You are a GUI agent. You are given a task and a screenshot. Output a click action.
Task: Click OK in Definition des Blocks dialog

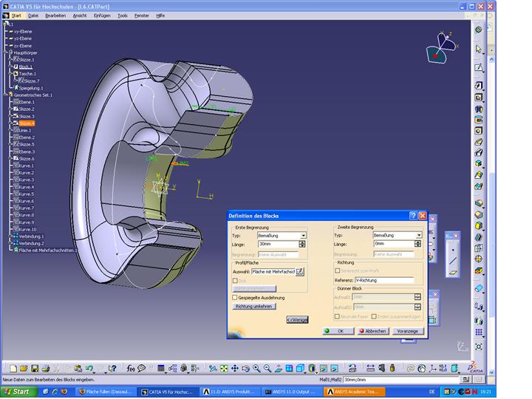(338, 331)
